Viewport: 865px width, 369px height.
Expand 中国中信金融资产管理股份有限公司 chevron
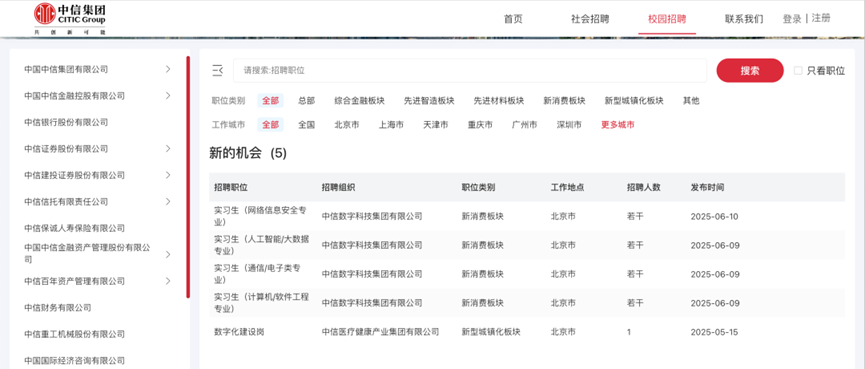[168, 254]
